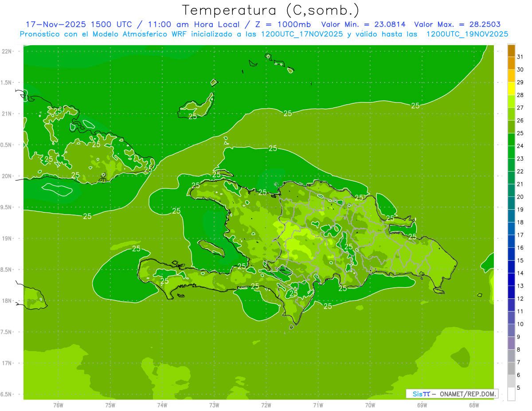Click the 1200UTC_19NOV2025 forecast end time
This screenshot has width=532, height=411.
[467, 34]
